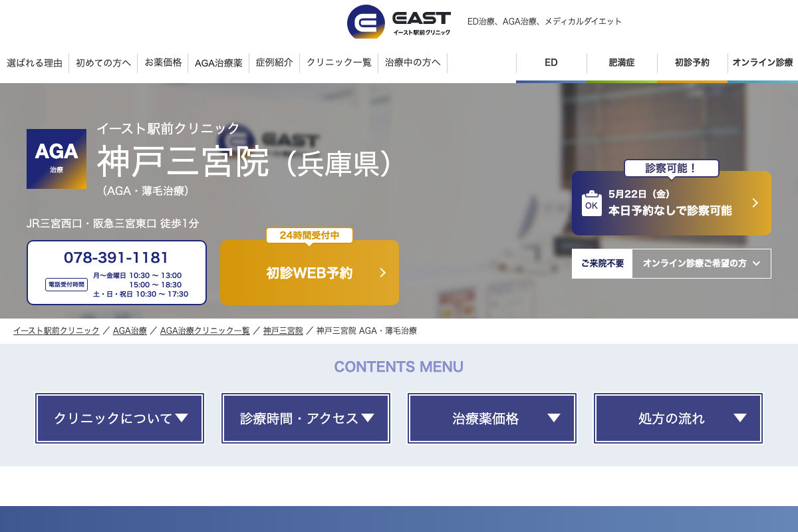Click JR三宮西口・阪急三宮東口 徒歩1分 text
The height and width of the screenshot is (532, 798).
[113, 223]
